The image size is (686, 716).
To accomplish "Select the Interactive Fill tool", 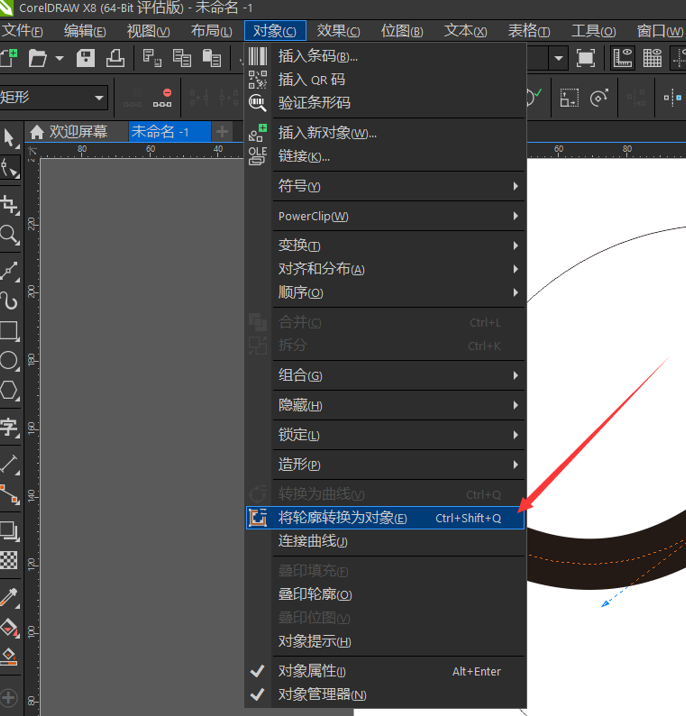I will (9, 627).
